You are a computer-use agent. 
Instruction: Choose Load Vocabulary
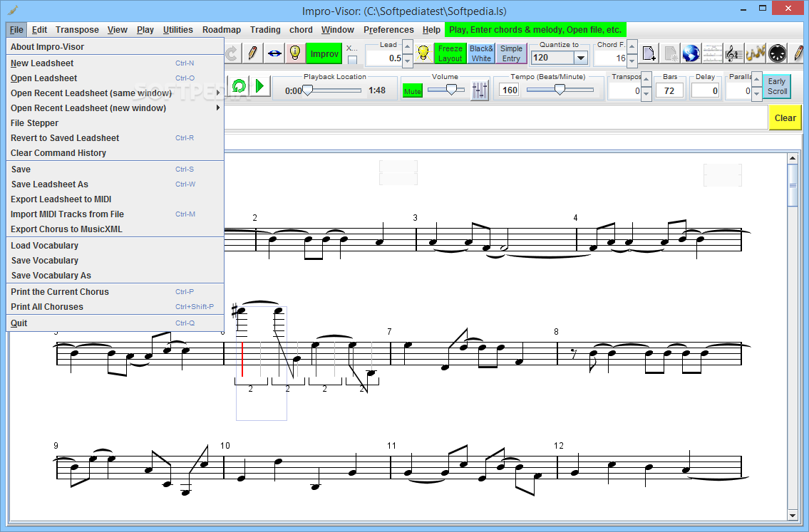115,246
